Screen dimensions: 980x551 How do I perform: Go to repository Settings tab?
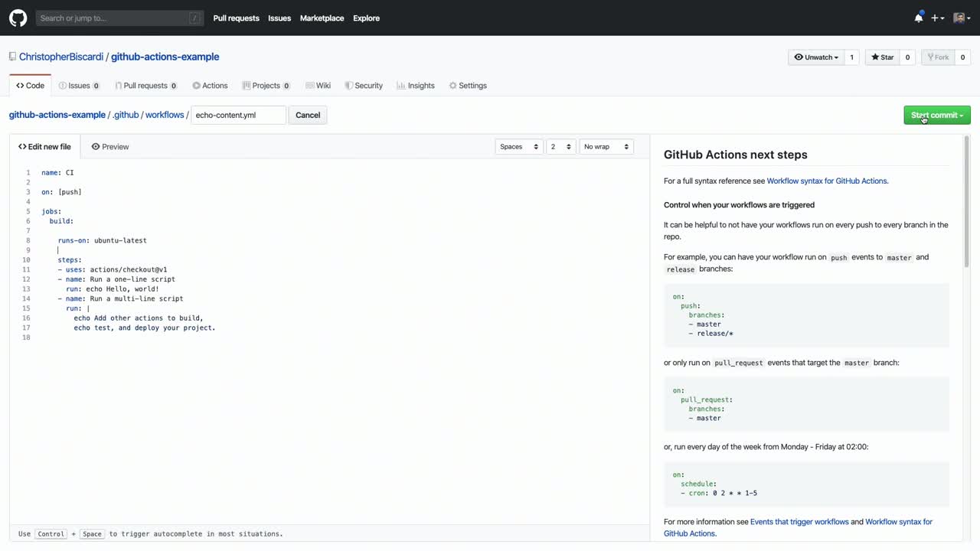coord(468,86)
